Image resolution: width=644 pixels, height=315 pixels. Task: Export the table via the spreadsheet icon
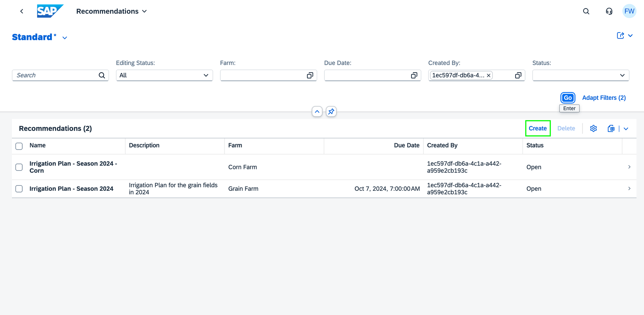click(611, 128)
